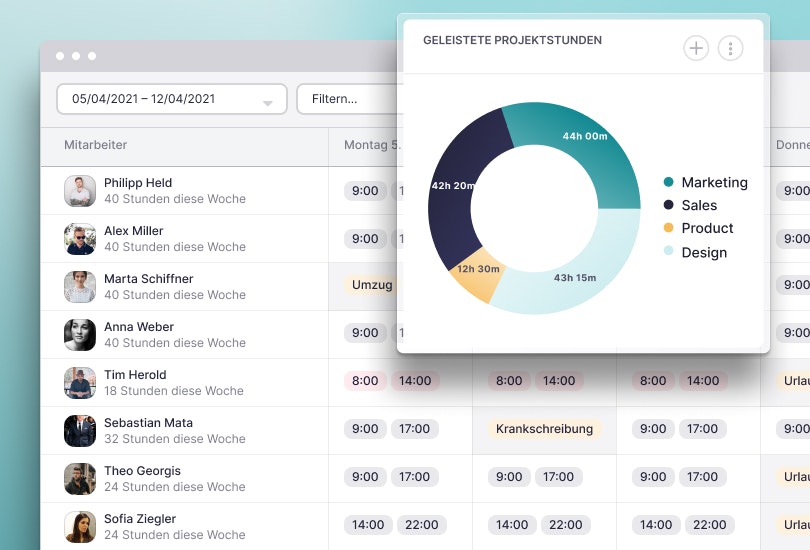This screenshot has width=810, height=550.
Task: Click Sofia Ziegler's Monday 22:00 end time
Action: [422, 525]
